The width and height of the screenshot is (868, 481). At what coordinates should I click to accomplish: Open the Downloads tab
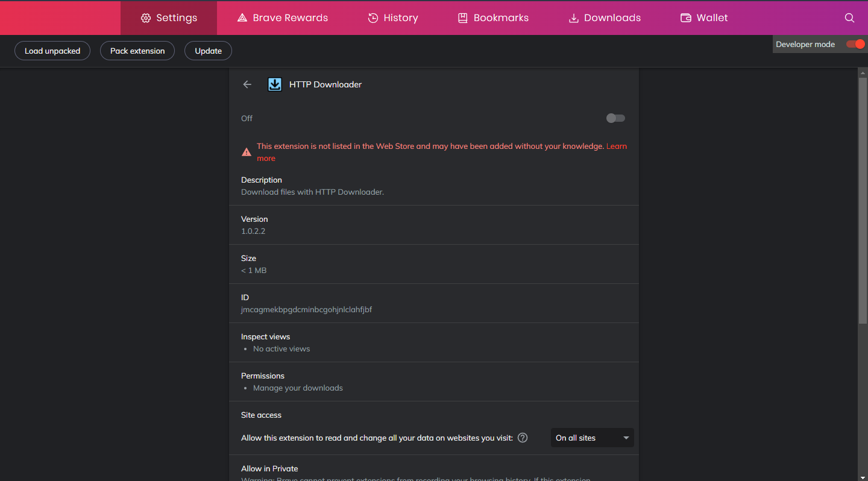(x=605, y=17)
